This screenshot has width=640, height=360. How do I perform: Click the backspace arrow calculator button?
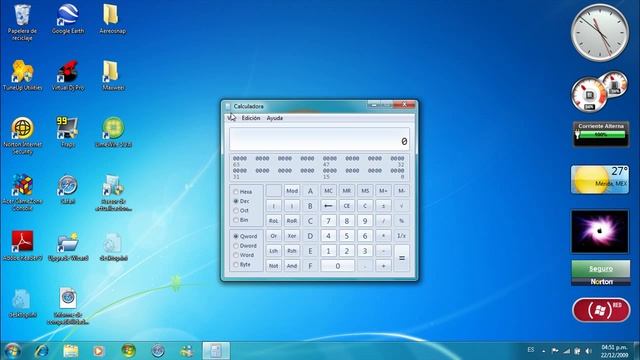tap(328, 206)
